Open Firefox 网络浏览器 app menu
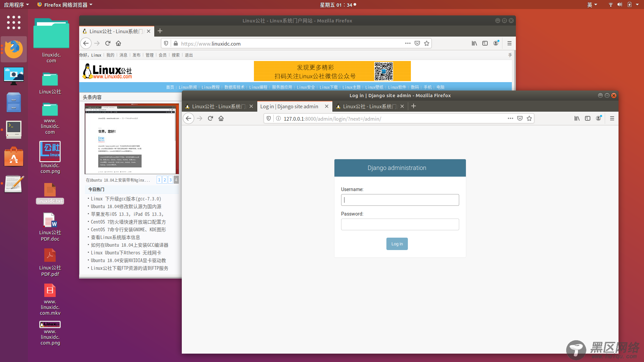Viewport: 644px width, 362px height. coord(65,5)
